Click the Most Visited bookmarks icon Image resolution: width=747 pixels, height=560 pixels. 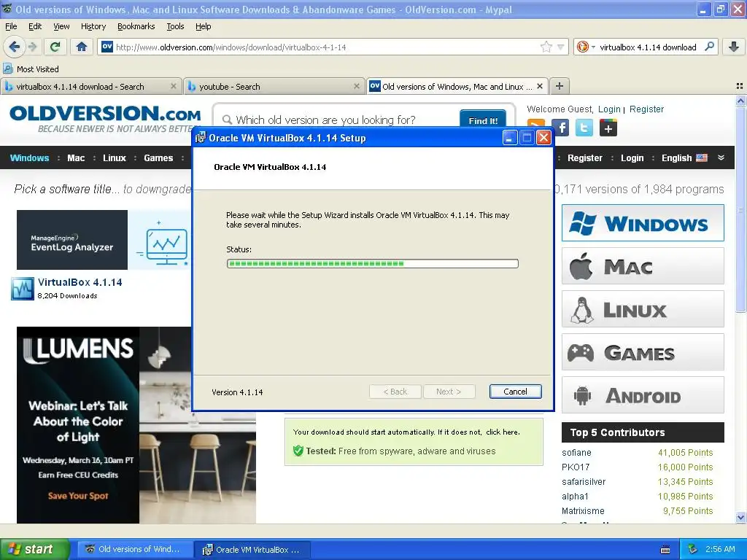(x=8, y=69)
